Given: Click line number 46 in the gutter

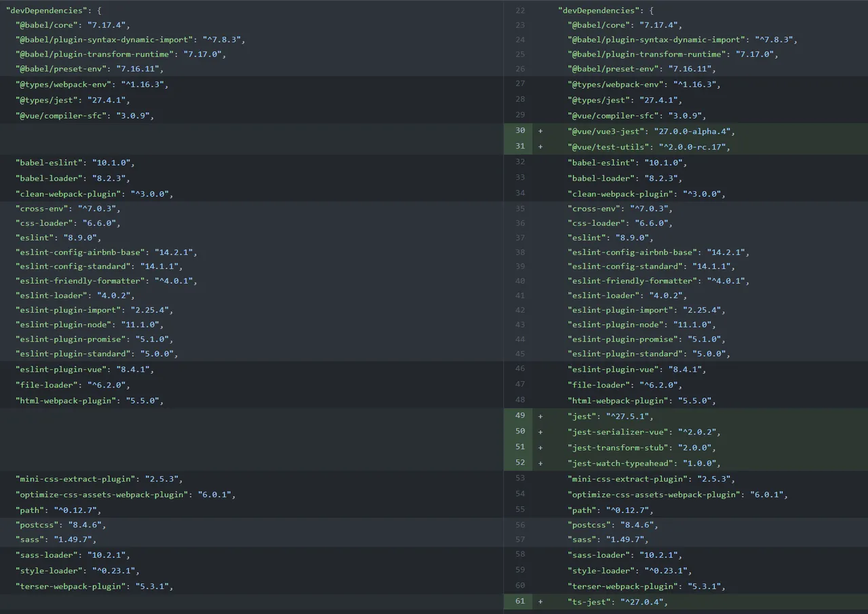Looking at the screenshot, I should (x=520, y=368).
